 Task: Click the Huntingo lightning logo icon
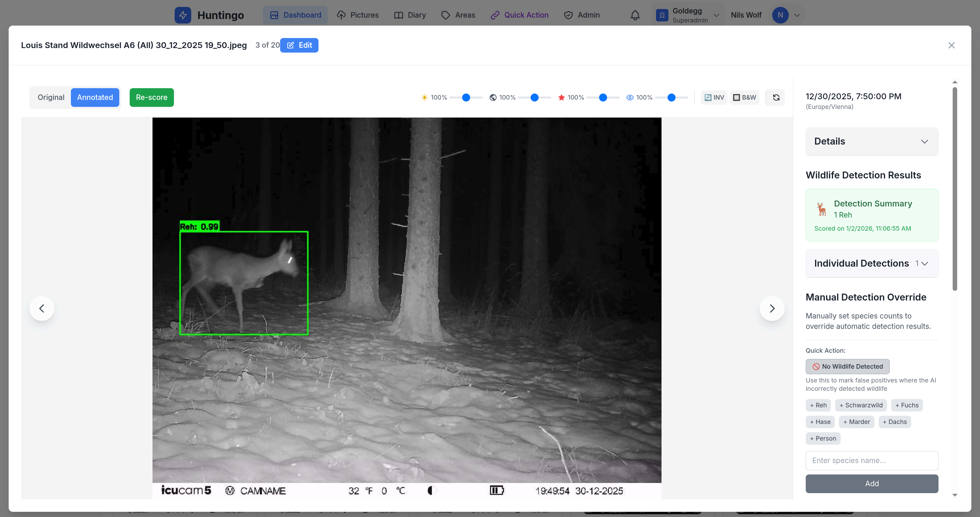click(183, 15)
